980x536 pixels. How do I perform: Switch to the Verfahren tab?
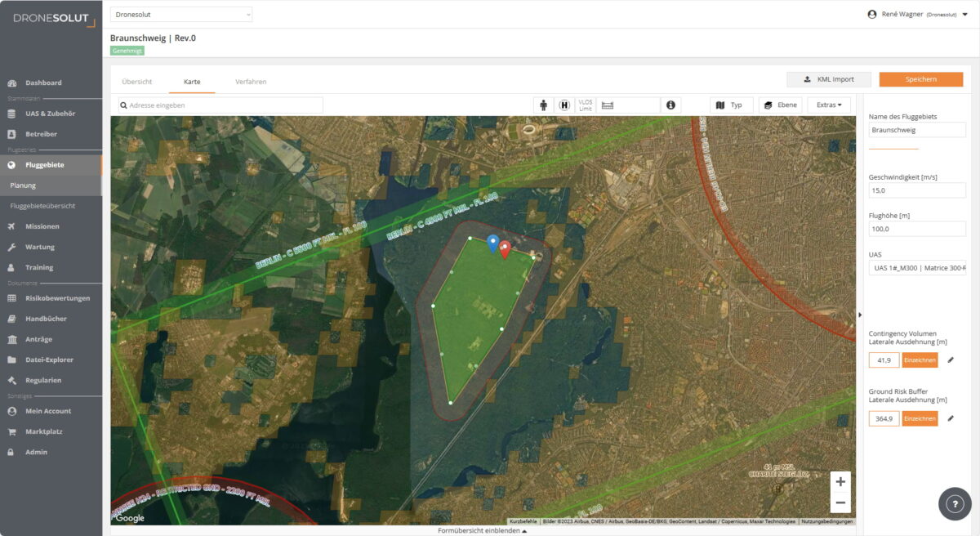(x=252, y=81)
